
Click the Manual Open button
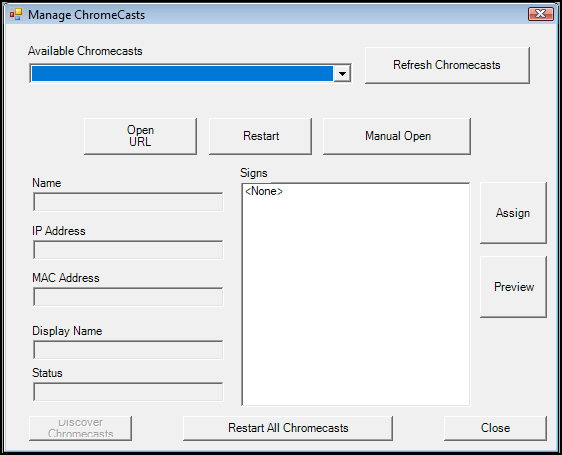397,136
